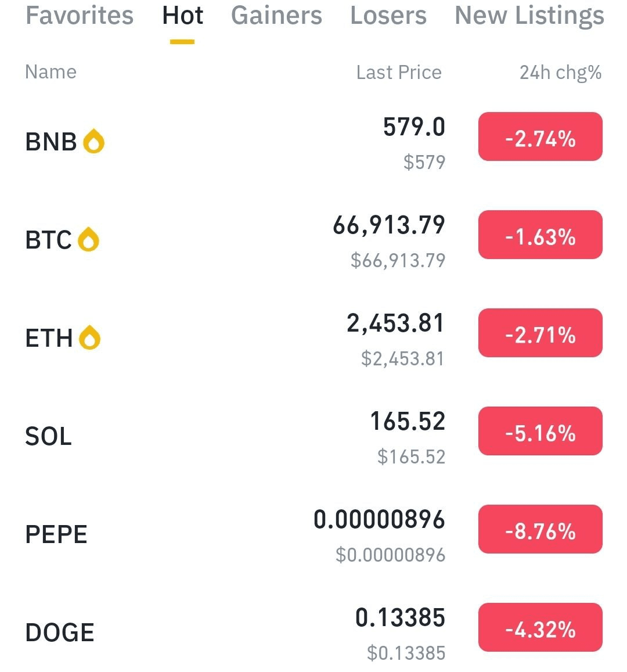
Task: Click the flame icon next to ETH
Action: click(x=89, y=337)
